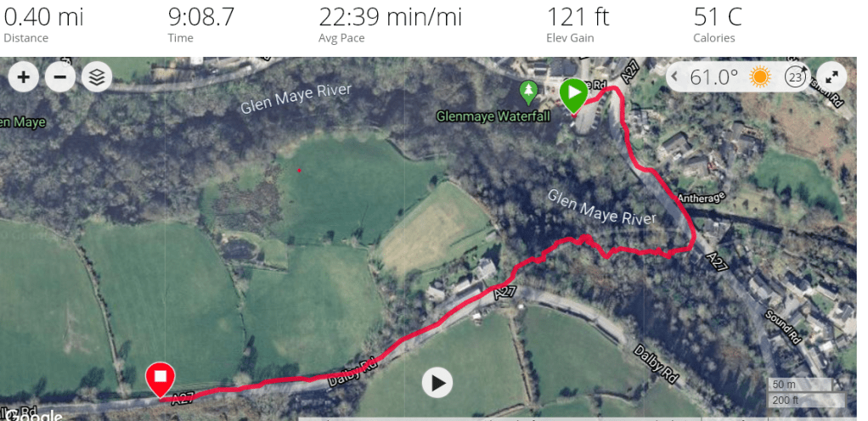868x421 pixels.
Task: Click the 0.40 mi Distance stat
Action: point(43,25)
